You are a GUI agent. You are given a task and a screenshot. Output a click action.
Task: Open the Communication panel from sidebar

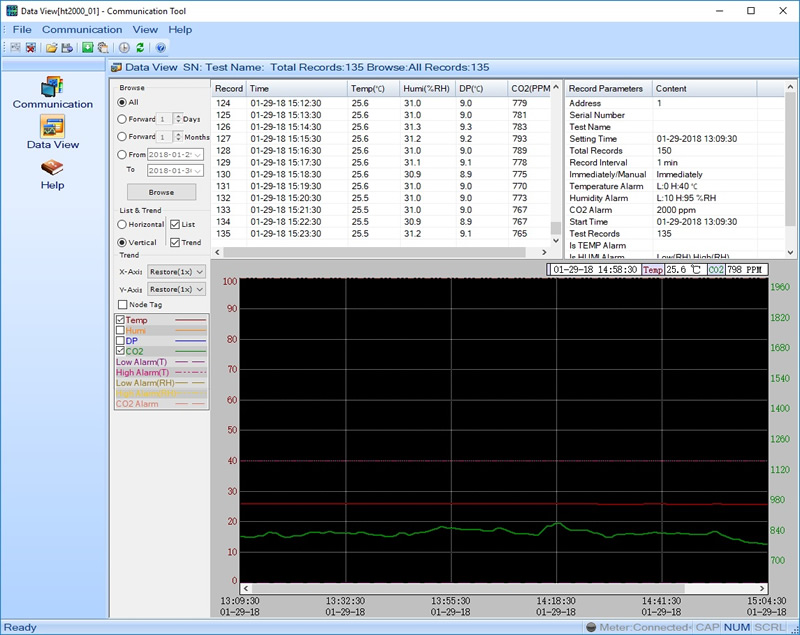tap(52, 91)
